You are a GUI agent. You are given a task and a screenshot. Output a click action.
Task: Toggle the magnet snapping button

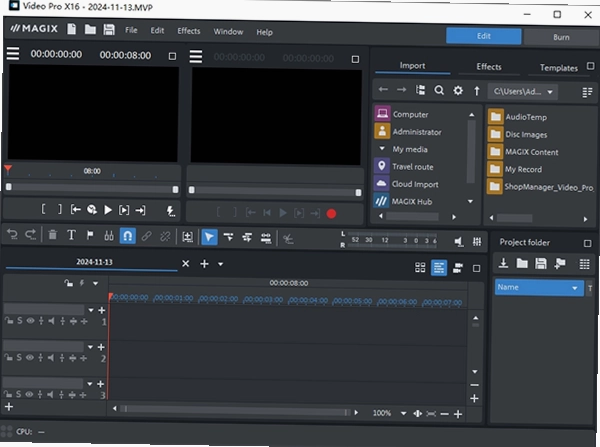(127, 236)
